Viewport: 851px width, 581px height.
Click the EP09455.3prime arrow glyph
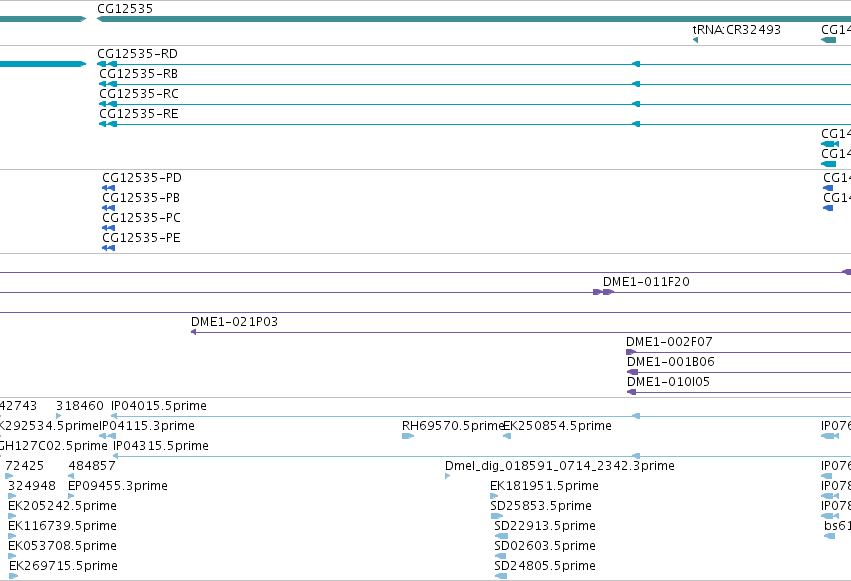pos(71,497)
